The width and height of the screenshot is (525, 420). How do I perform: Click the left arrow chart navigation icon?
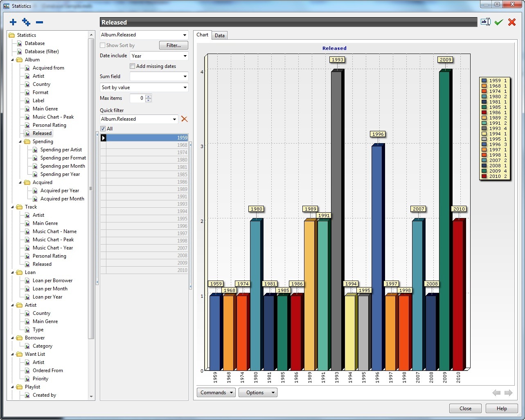click(x=496, y=393)
